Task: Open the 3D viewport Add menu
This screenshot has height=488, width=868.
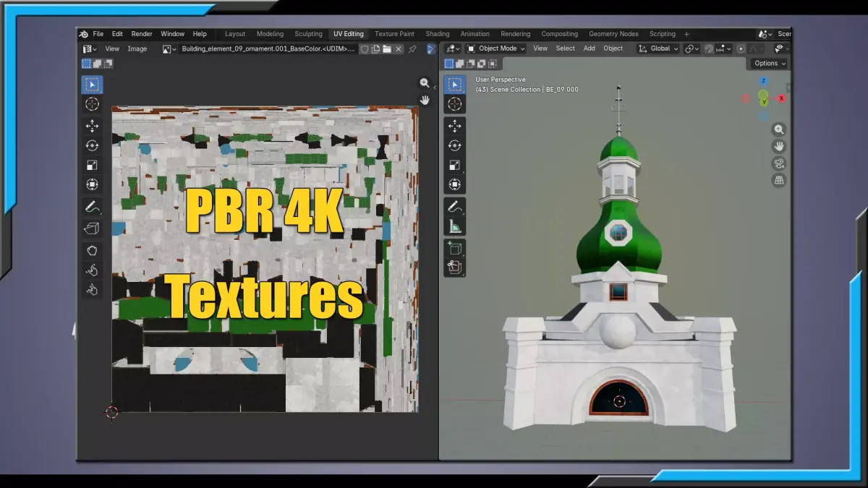Action: (590, 48)
